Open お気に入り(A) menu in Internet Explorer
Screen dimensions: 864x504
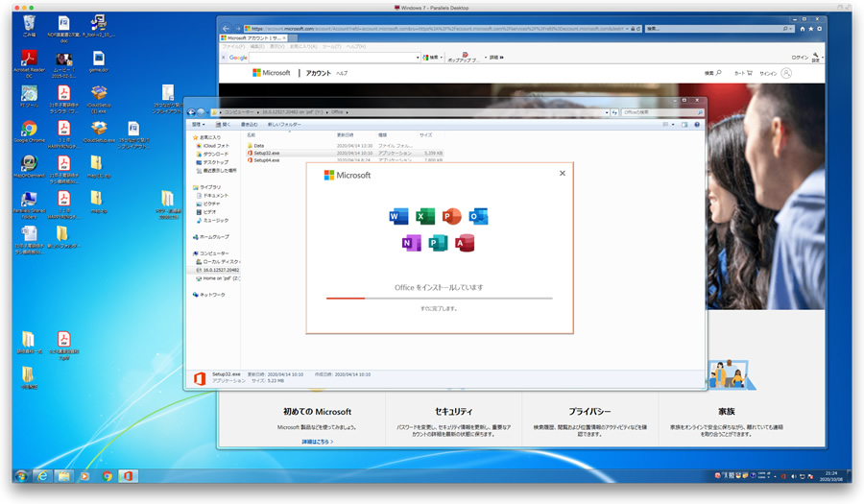[x=303, y=47]
